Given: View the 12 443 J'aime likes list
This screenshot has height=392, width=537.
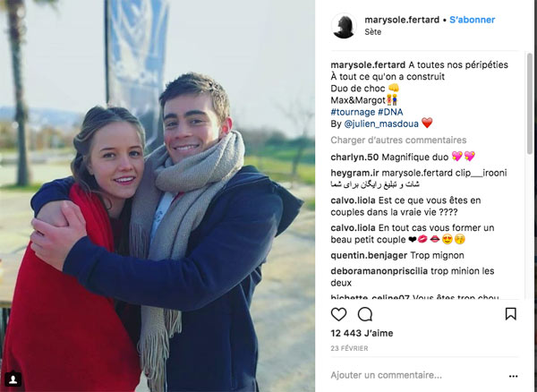Looking at the screenshot, I should (x=362, y=333).
